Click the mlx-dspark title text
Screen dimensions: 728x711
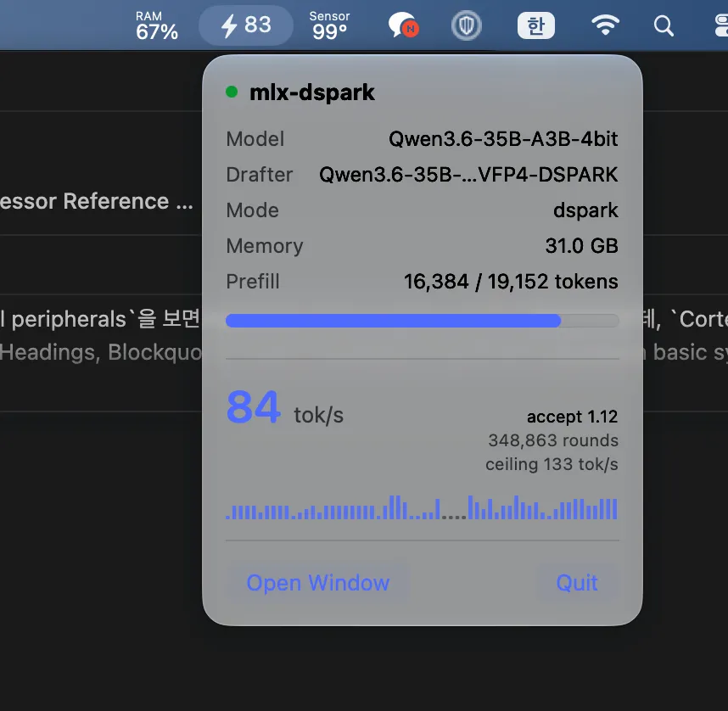(312, 92)
